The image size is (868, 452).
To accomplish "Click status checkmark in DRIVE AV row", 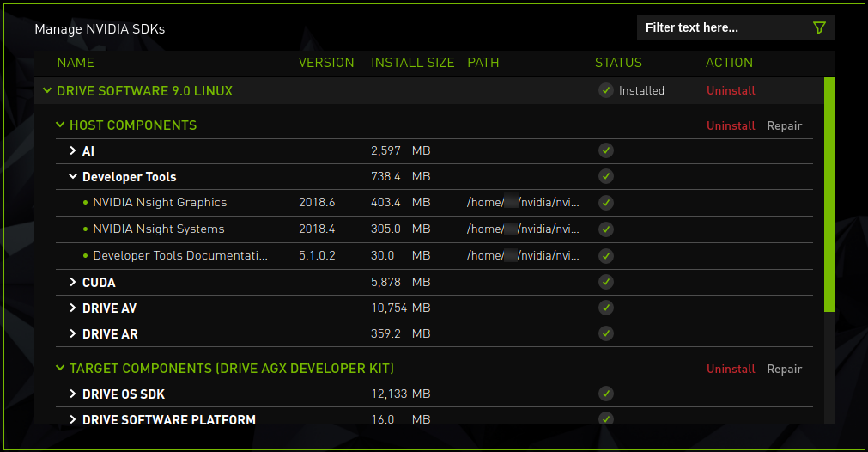I will 606,308.
